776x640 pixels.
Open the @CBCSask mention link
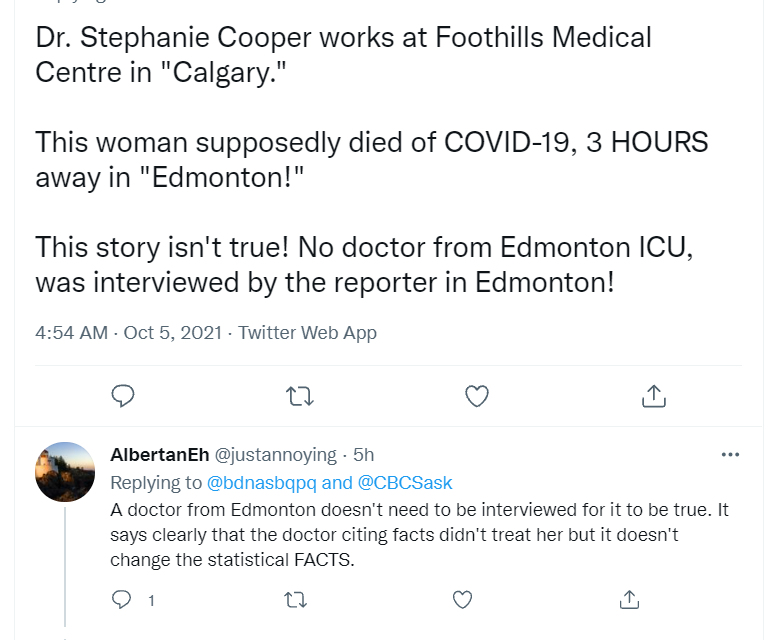[x=406, y=483]
